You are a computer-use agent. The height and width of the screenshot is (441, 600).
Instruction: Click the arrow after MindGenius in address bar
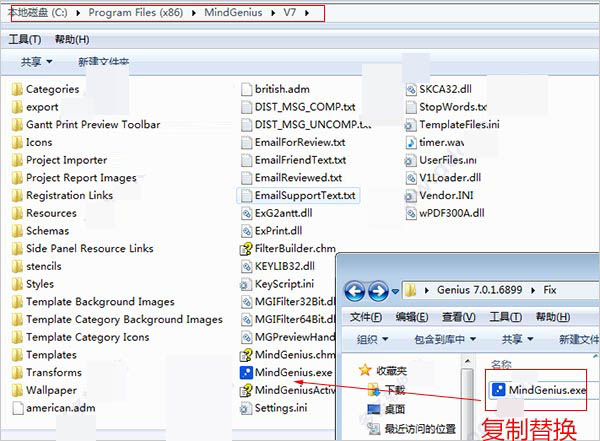point(273,13)
